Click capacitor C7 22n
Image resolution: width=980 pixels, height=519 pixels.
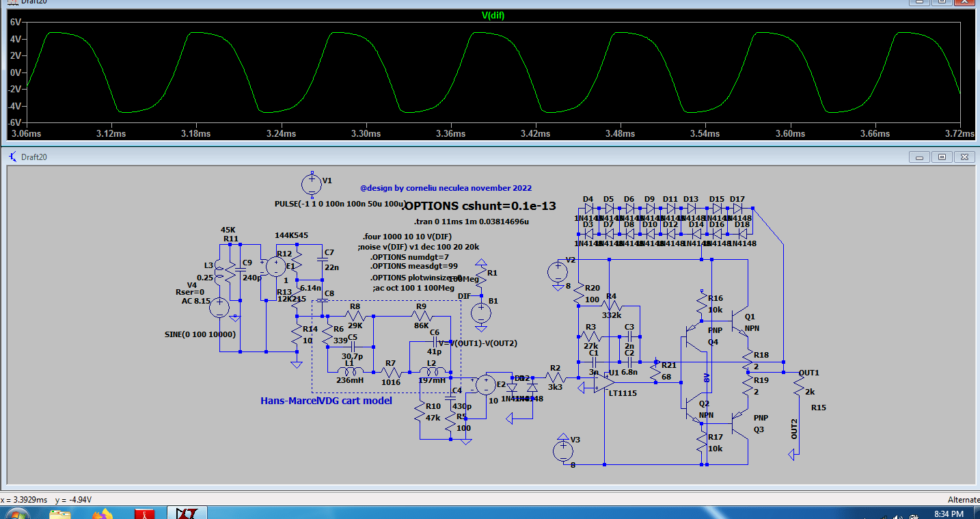point(323,260)
